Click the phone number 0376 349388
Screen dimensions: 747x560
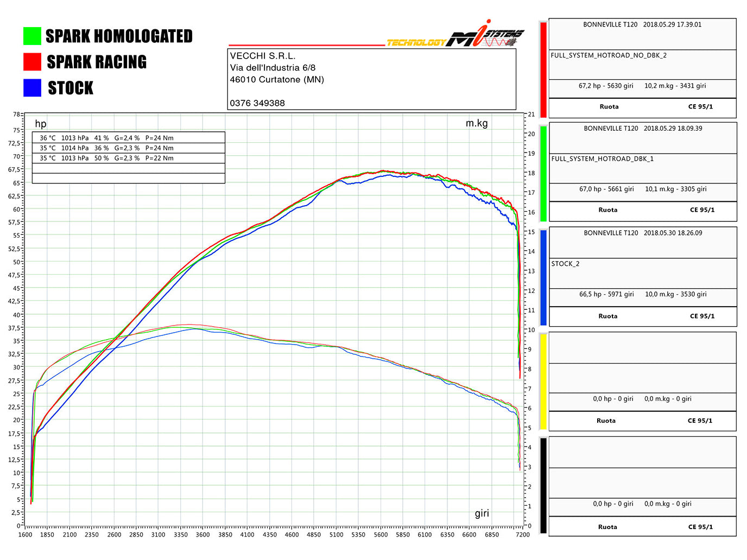pos(257,103)
